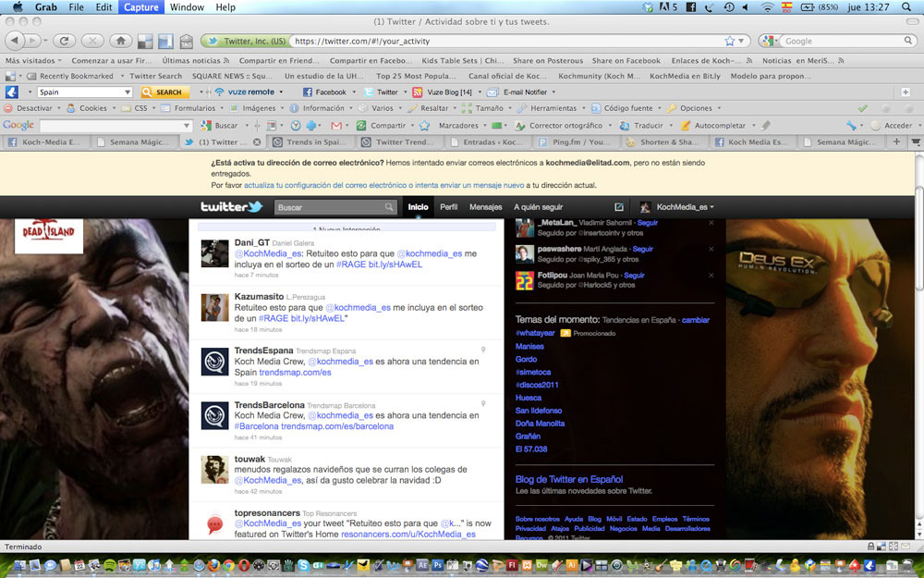Open Vuze Blog RSS feed button
The image size is (924, 578).
(418, 92)
